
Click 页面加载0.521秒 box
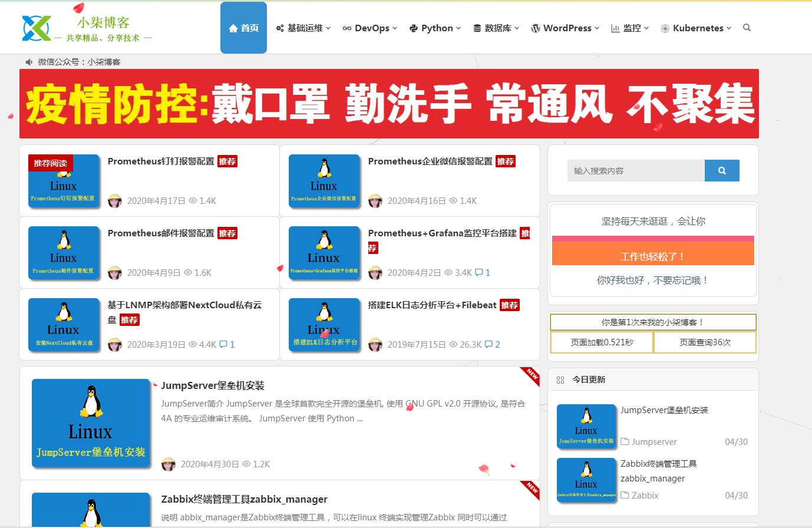(602, 342)
